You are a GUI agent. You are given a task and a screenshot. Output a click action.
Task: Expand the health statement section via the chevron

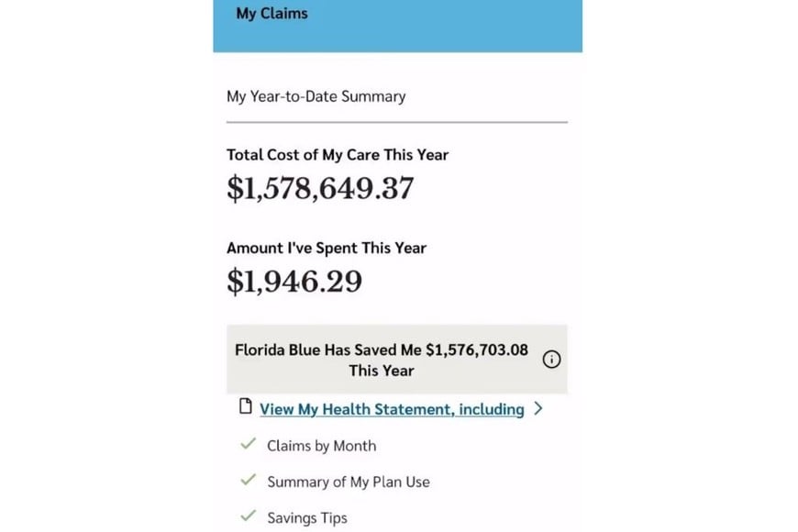(539, 408)
